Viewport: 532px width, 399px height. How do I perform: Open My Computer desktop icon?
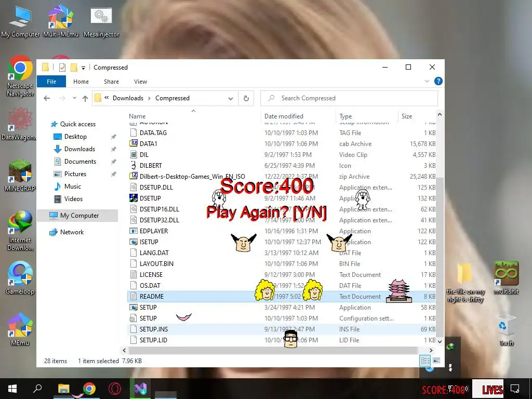(20, 21)
